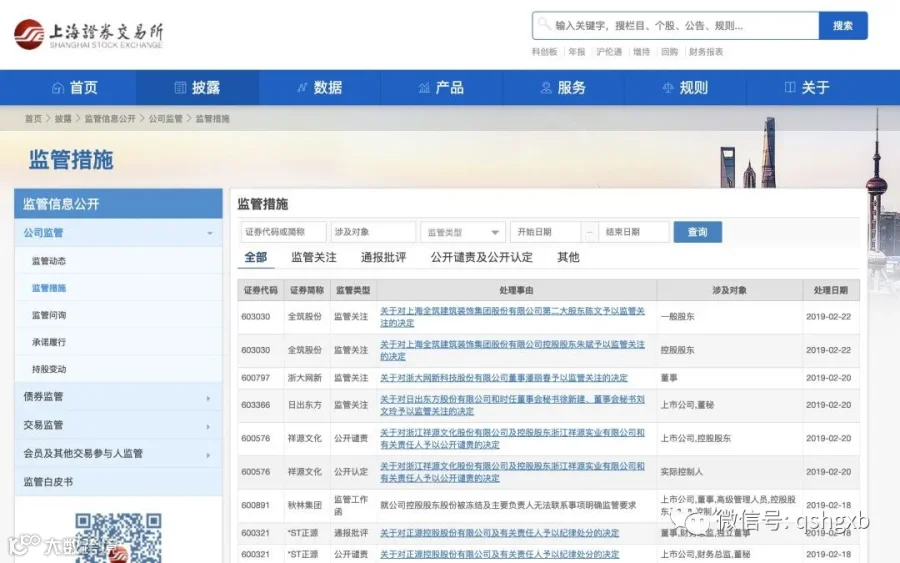Expand the 债券监管 sidebar section

pyautogui.click(x=118, y=397)
